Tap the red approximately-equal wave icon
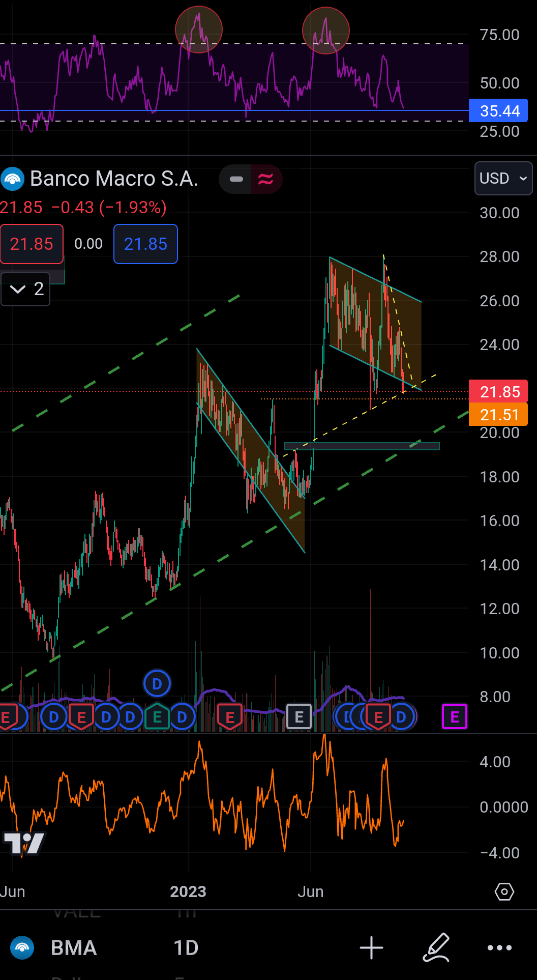The height and width of the screenshot is (980, 537). coord(266,179)
